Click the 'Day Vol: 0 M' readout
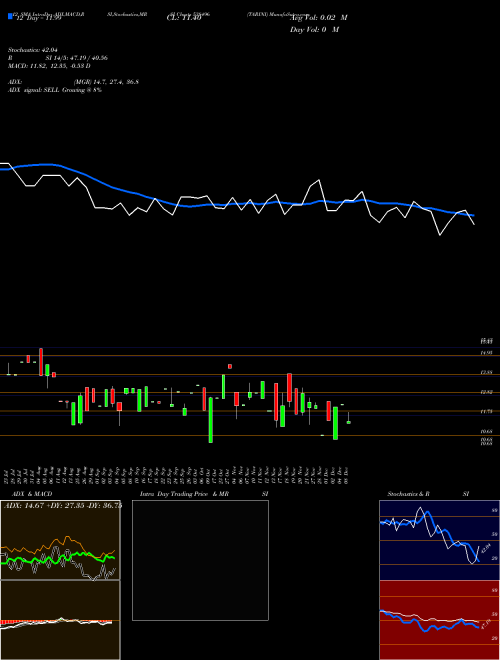 314,29
